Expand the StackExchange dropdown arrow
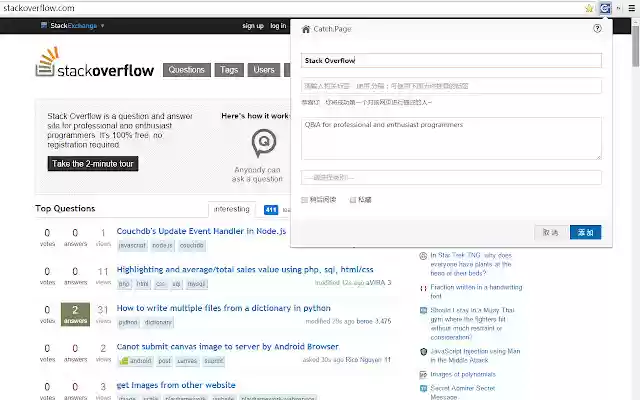 pyautogui.click(x=102, y=26)
